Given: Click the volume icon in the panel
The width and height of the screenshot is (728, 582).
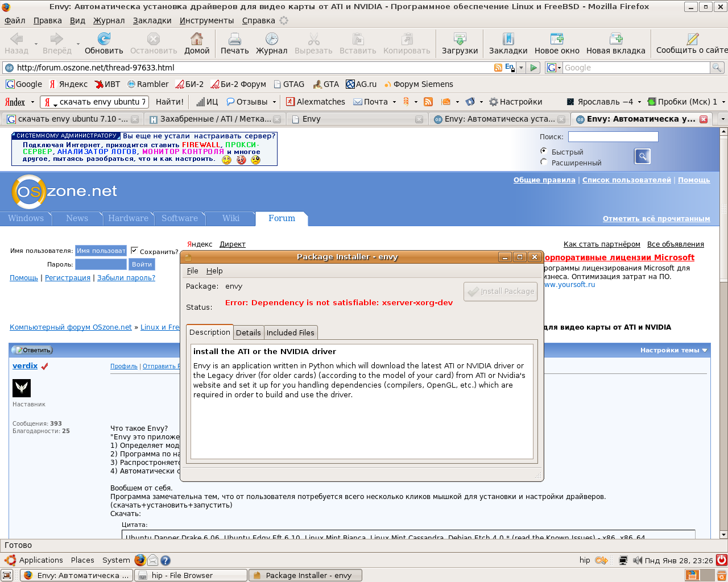Looking at the screenshot, I should pyautogui.click(x=638, y=560).
